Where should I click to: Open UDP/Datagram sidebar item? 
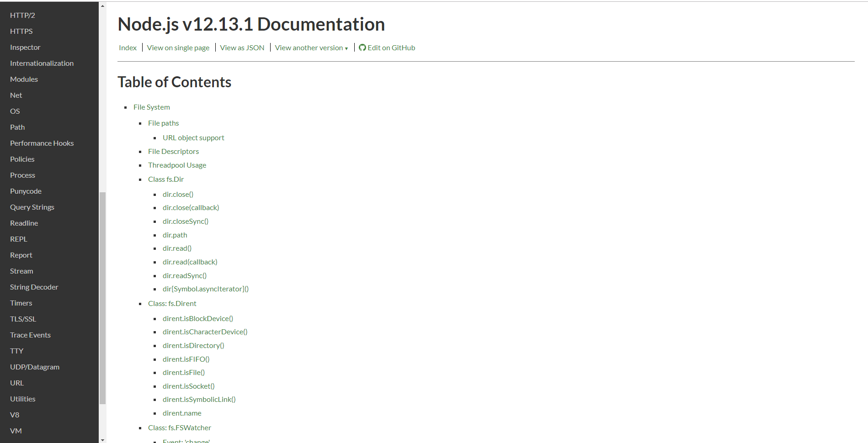(35, 367)
